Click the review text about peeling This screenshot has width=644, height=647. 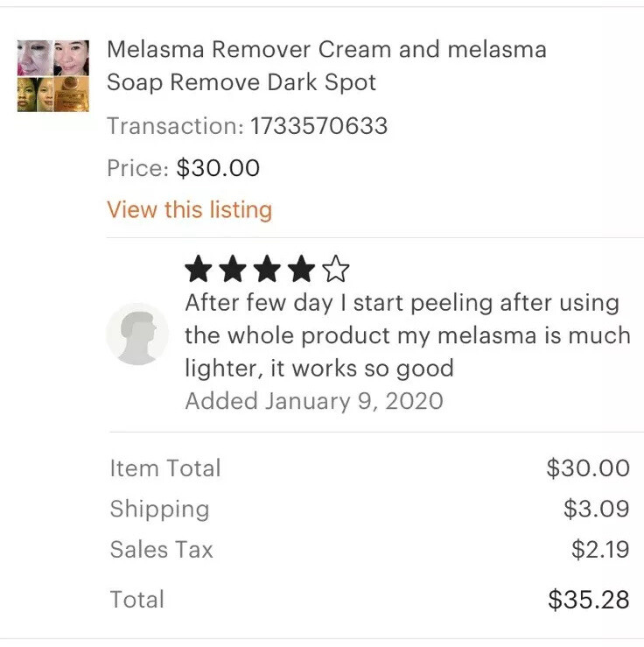point(408,335)
